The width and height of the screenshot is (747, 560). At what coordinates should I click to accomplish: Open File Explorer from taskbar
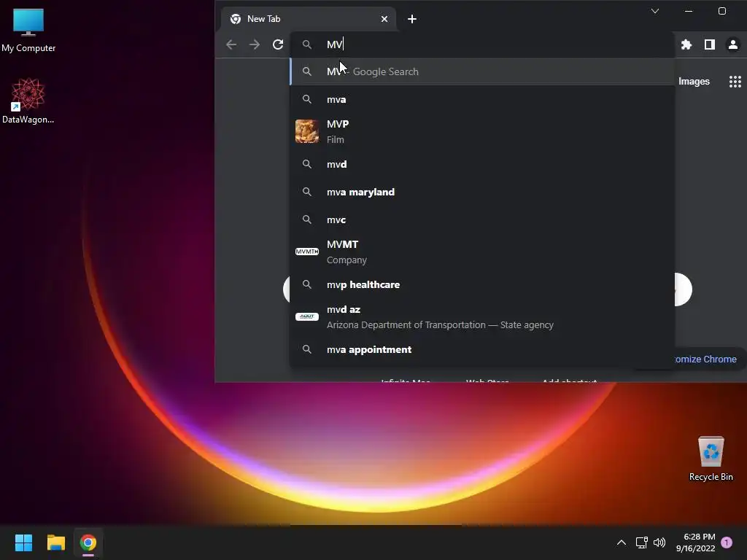(x=55, y=542)
